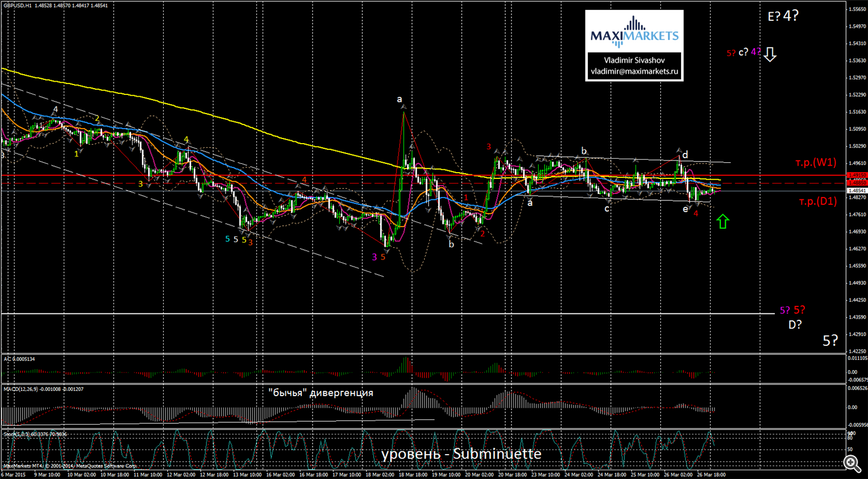
Task: Click the 6 Mar 2015 date label
Action: click(13, 474)
